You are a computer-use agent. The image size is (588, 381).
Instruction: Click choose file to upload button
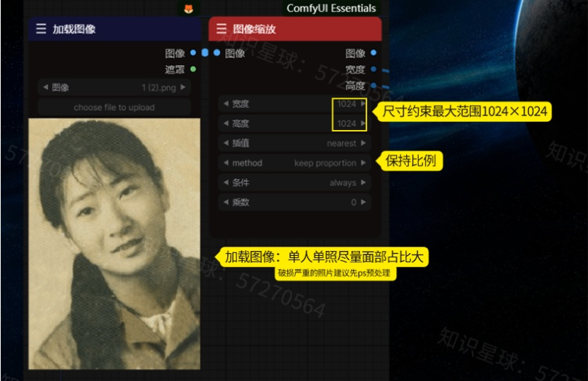[114, 107]
